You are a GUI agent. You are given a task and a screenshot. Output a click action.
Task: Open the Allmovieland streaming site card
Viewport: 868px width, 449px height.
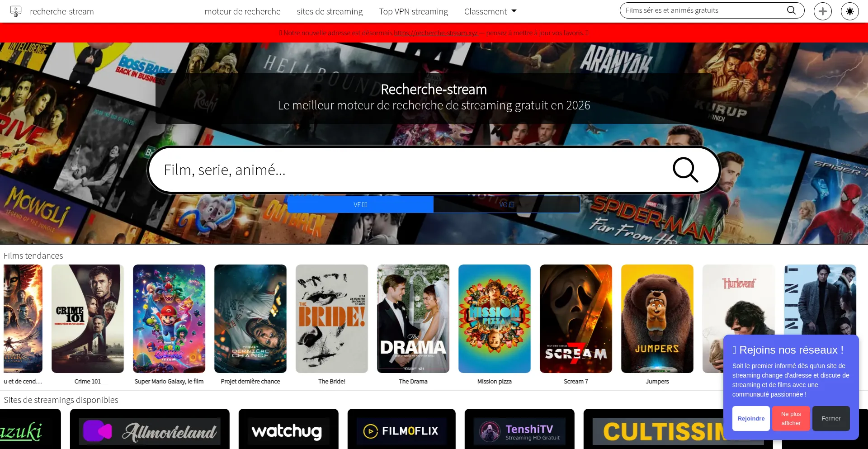coord(150,429)
